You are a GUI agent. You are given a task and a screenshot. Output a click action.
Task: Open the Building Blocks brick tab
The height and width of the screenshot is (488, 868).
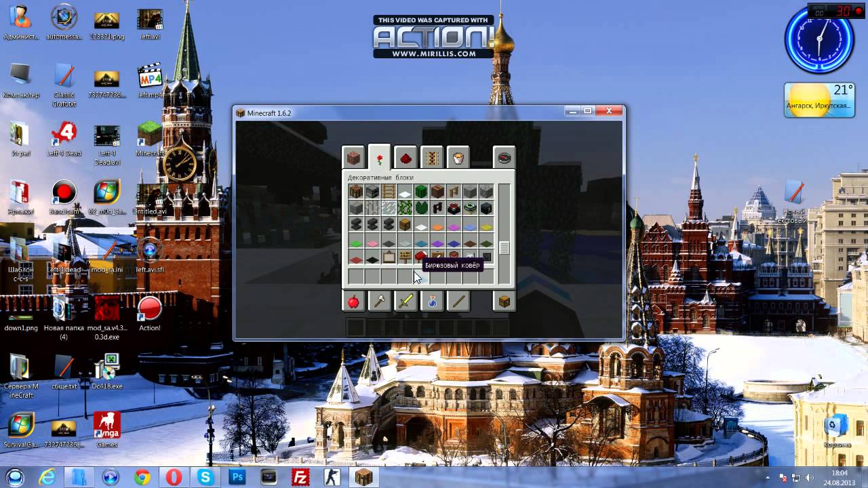(x=353, y=159)
